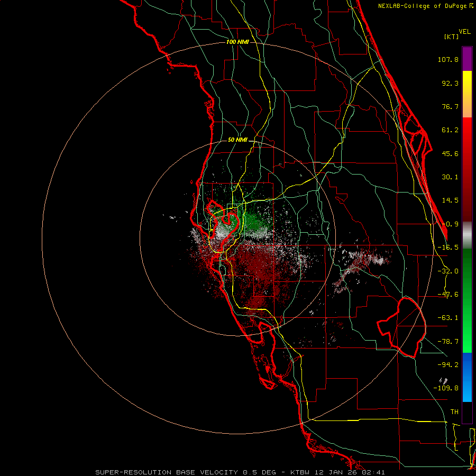Click the -47.6 value on the velocity scale

448,295
